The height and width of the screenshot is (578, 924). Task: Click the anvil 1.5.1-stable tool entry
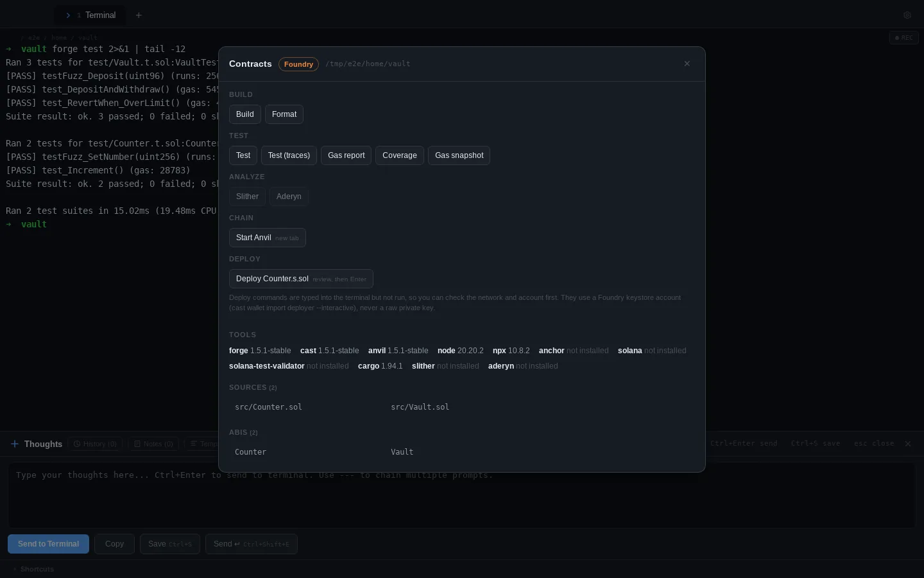click(398, 351)
